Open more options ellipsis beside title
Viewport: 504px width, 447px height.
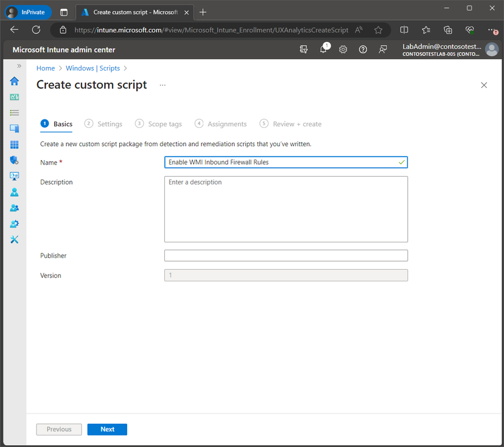point(163,85)
